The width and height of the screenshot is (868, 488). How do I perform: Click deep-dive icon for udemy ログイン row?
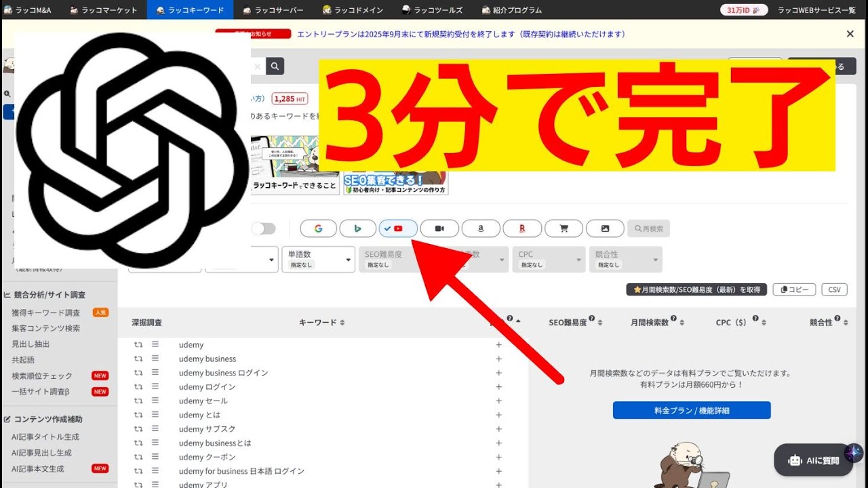pyautogui.click(x=138, y=387)
